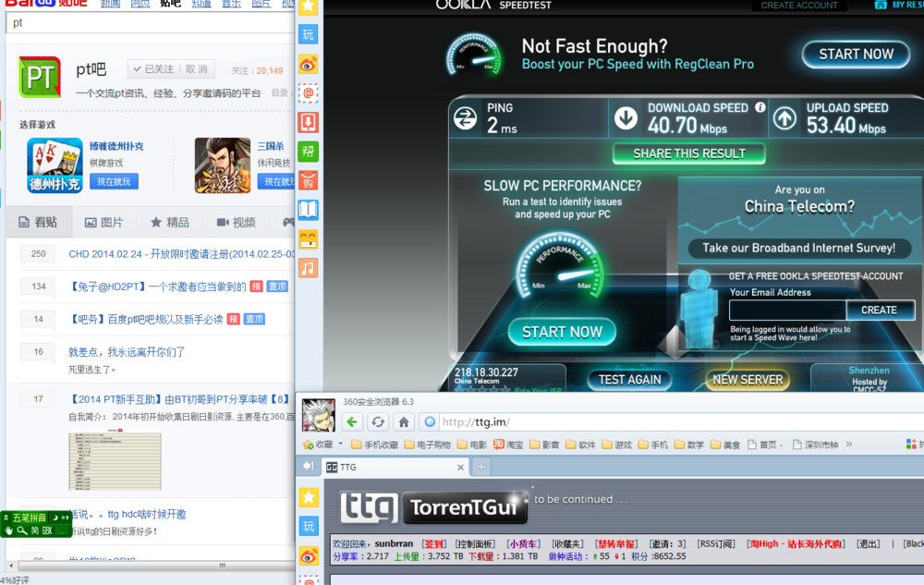Open the 电影 bookmark folder
The image size is (924, 585).
(472, 445)
